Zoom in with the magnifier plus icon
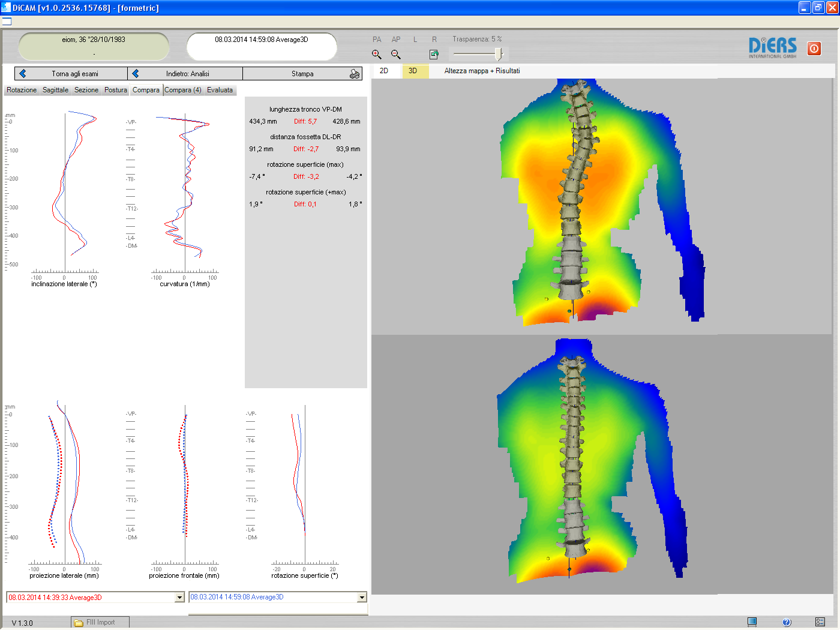840x630 pixels. click(377, 55)
